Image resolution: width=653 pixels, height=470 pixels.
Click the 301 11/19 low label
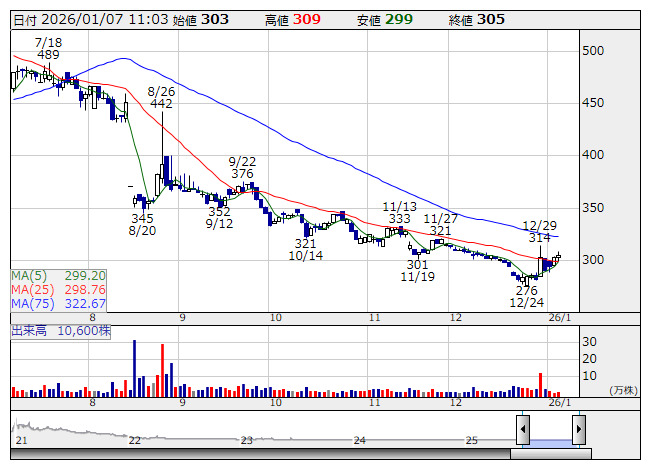418,271
